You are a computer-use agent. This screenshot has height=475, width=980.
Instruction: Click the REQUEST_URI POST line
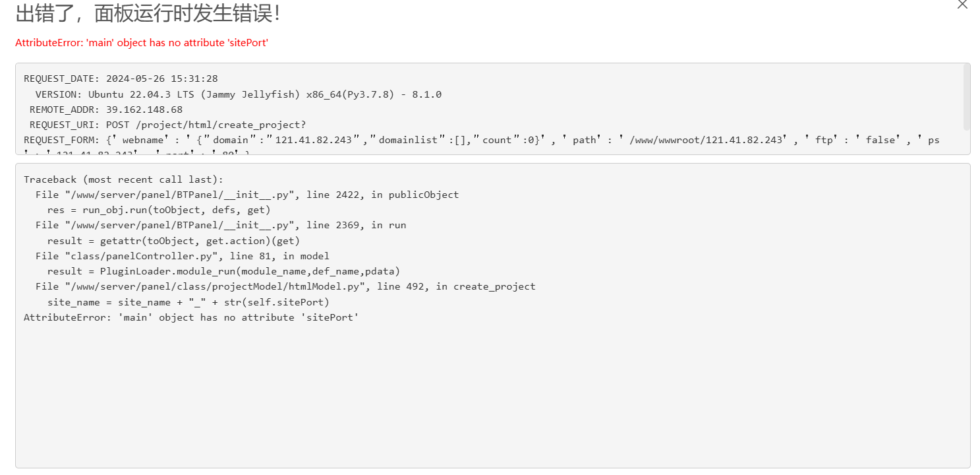[x=168, y=125]
